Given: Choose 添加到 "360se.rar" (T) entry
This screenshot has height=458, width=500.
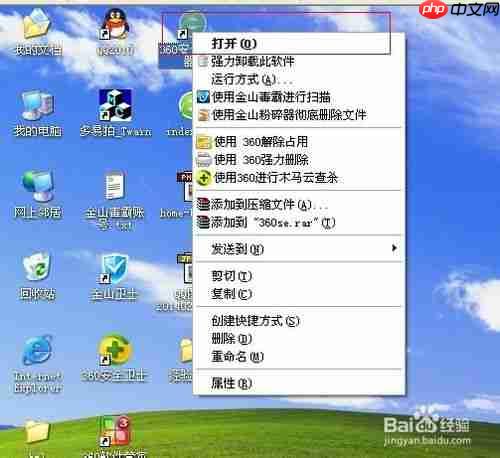Looking at the screenshot, I should [x=299, y=223].
